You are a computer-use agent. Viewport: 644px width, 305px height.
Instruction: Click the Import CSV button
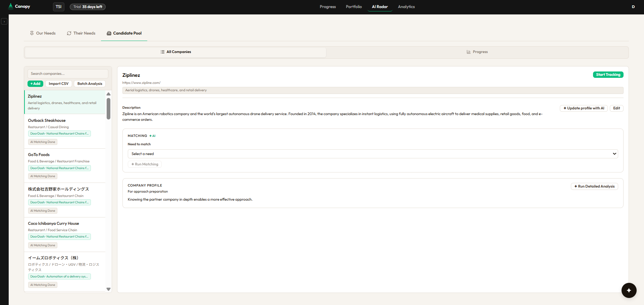click(x=59, y=84)
